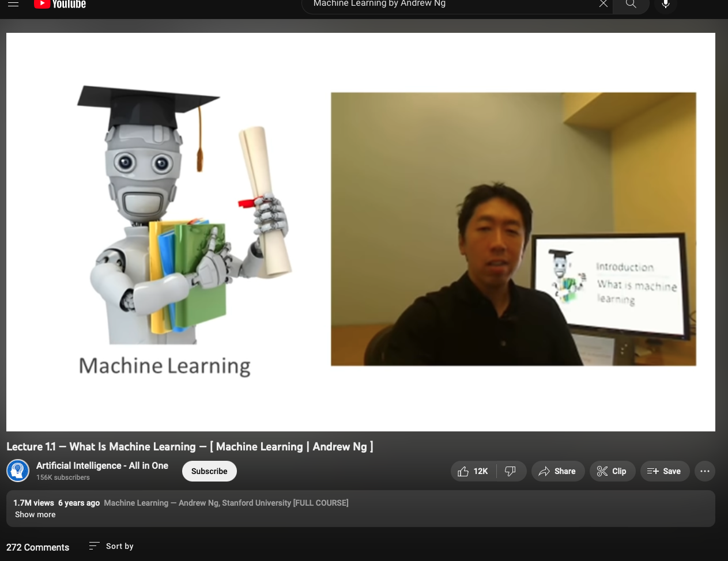Go to the YouTube home logo
The width and height of the screenshot is (728, 561).
[x=60, y=4]
